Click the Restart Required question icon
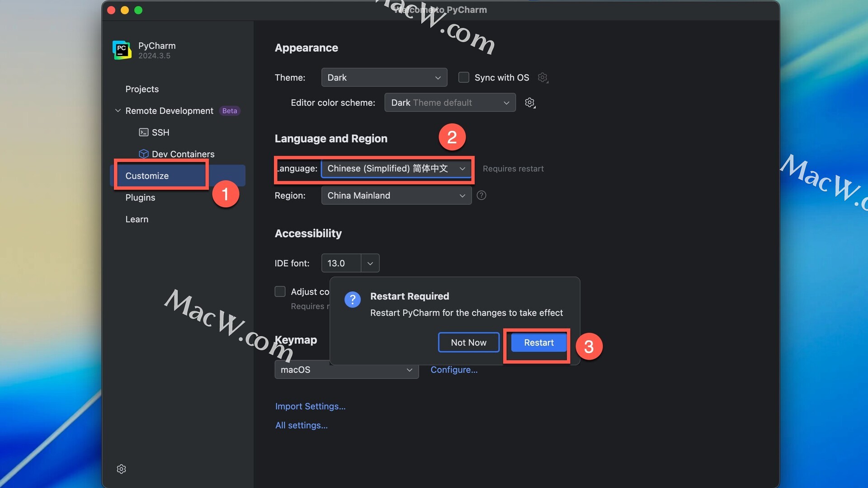This screenshot has width=868, height=488. click(353, 300)
